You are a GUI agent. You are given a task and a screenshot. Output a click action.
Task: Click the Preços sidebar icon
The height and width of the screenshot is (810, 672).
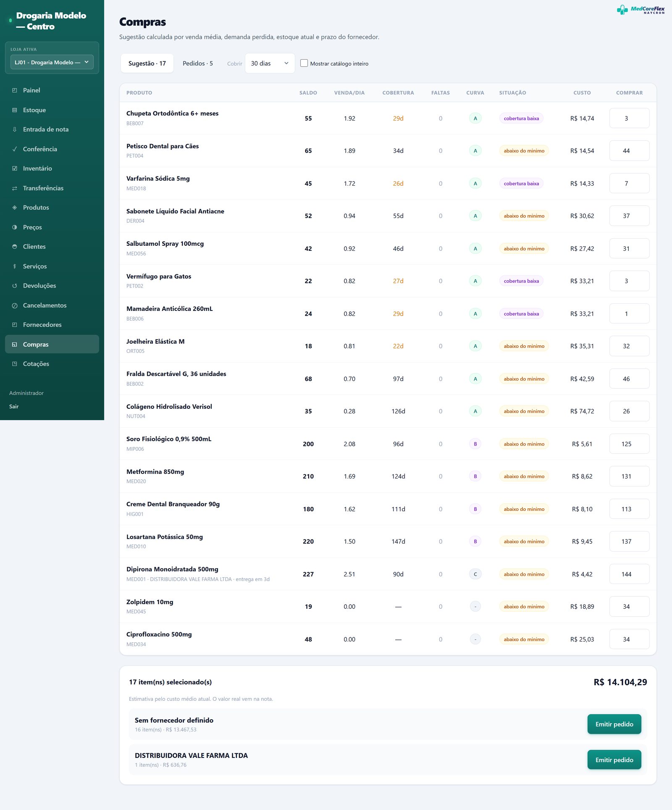pos(15,227)
